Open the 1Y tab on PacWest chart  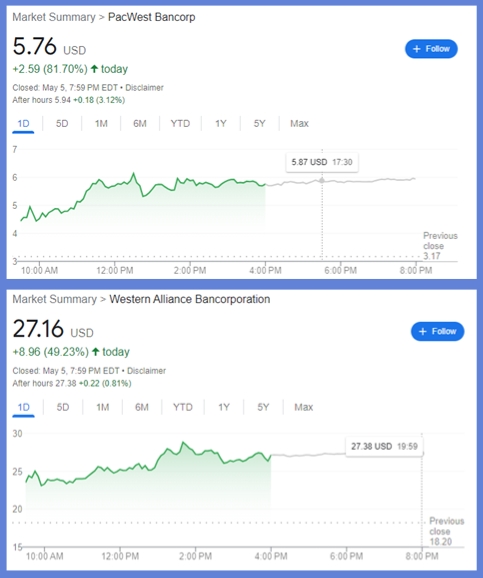coord(220,123)
